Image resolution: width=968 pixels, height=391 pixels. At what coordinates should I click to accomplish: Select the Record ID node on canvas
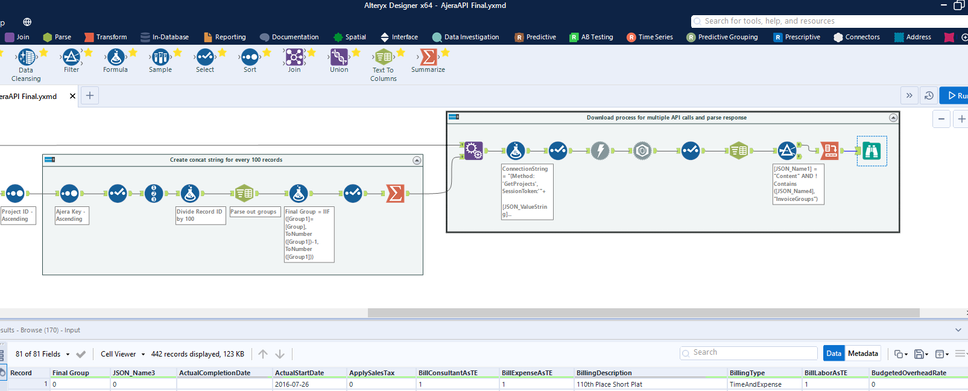154,193
